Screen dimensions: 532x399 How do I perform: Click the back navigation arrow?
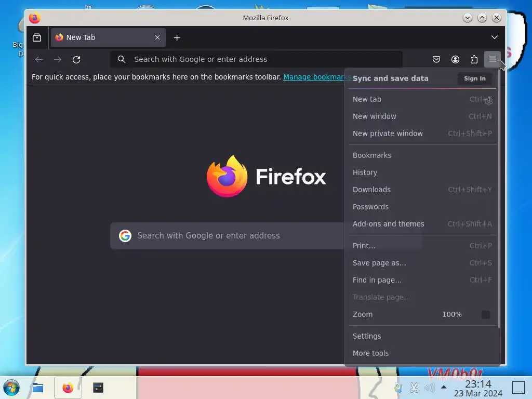(39, 59)
